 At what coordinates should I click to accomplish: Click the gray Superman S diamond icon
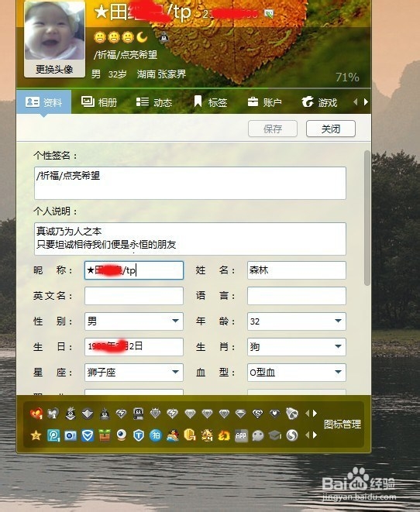258,414
